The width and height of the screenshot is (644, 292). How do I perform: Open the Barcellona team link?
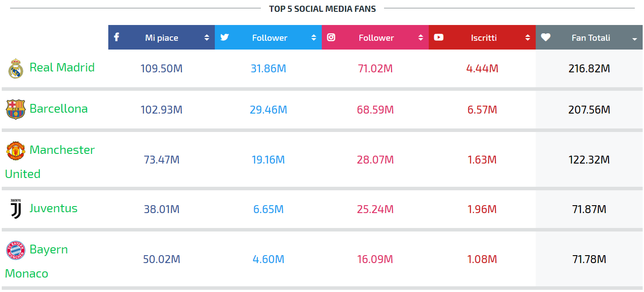[59, 108]
